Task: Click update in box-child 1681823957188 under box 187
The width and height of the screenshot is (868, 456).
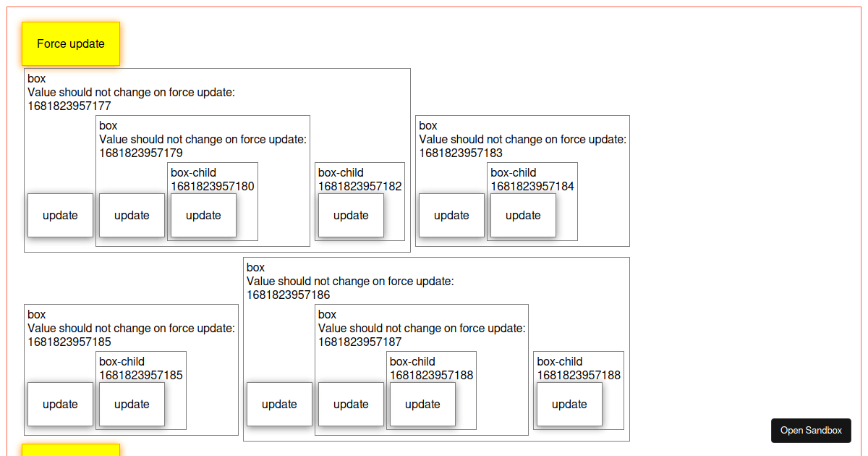Action: click(x=422, y=404)
